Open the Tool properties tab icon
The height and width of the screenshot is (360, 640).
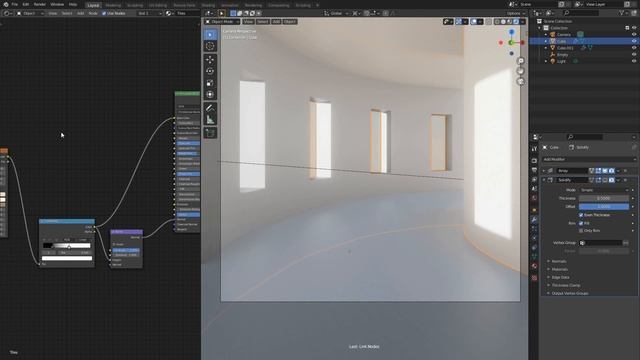pyautogui.click(x=534, y=149)
